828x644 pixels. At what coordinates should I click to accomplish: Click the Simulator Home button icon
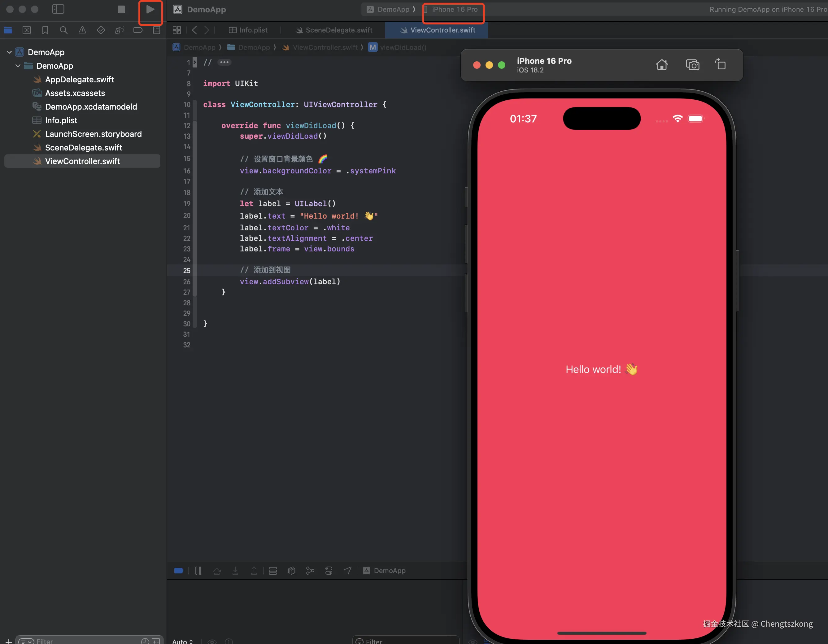coord(662,65)
